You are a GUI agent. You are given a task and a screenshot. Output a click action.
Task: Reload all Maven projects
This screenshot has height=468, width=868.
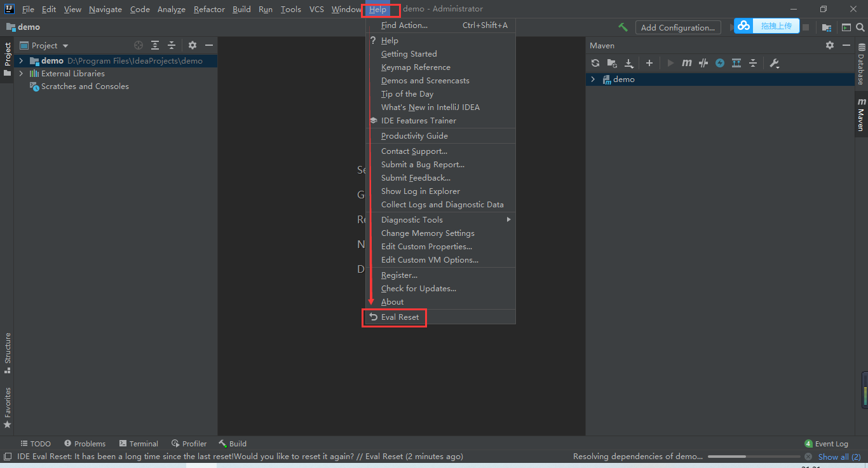(595, 63)
